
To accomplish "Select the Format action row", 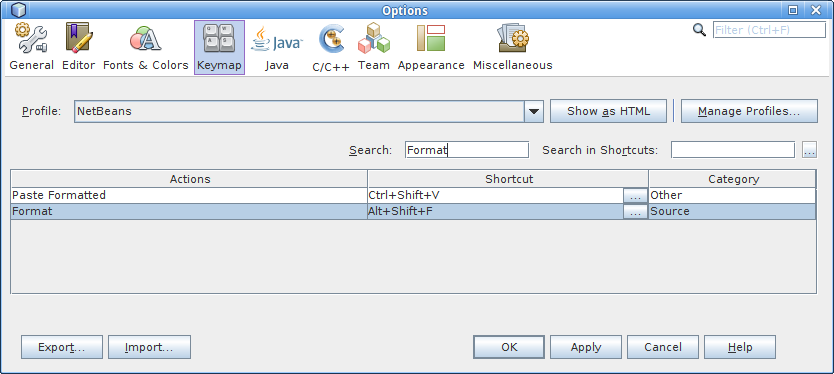I will click(x=189, y=211).
